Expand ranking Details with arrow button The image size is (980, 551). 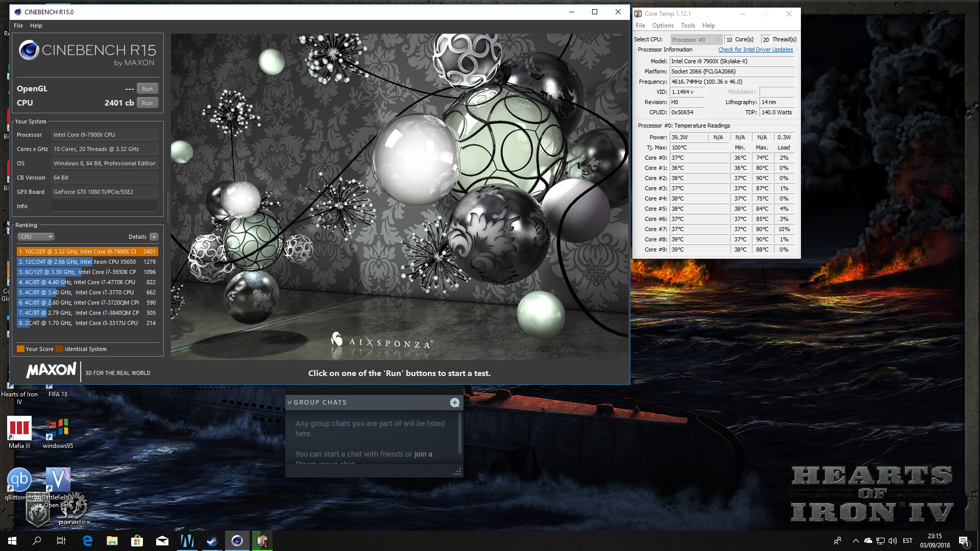point(154,237)
